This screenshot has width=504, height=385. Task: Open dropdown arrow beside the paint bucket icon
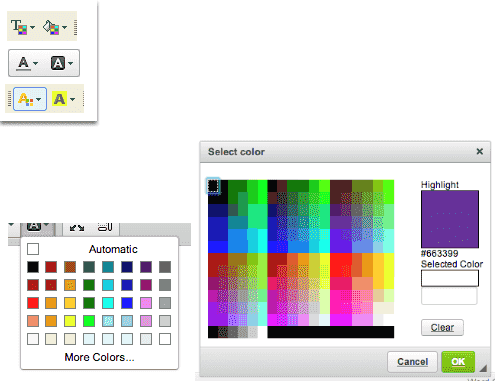click(64, 27)
